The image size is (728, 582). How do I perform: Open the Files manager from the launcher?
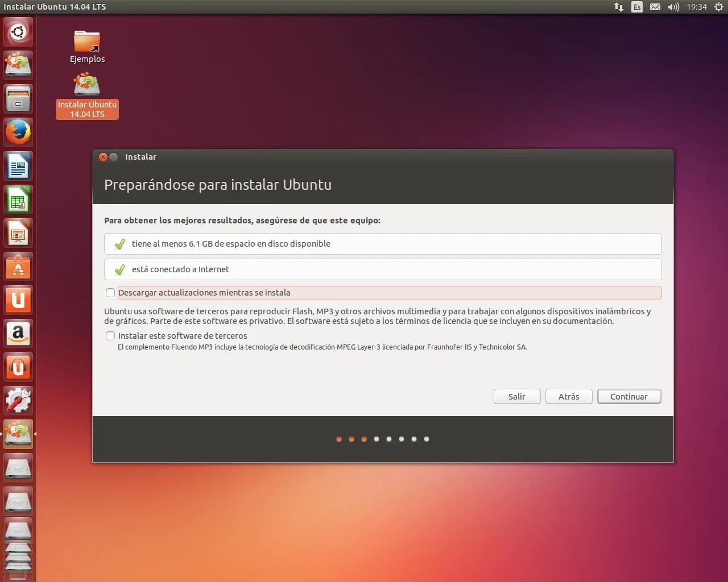(x=18, y=99)
